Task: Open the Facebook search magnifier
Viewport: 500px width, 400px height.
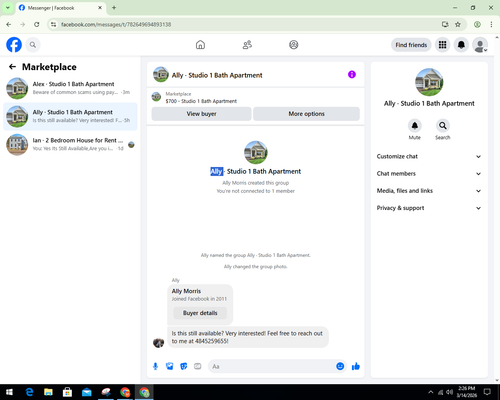Action: point(33,45)
